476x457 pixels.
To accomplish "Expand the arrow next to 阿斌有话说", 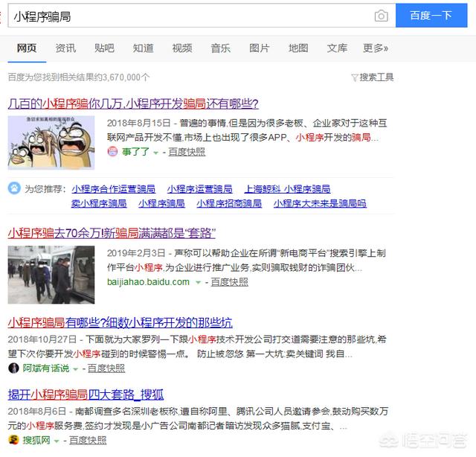I will [x=75, y=369].
